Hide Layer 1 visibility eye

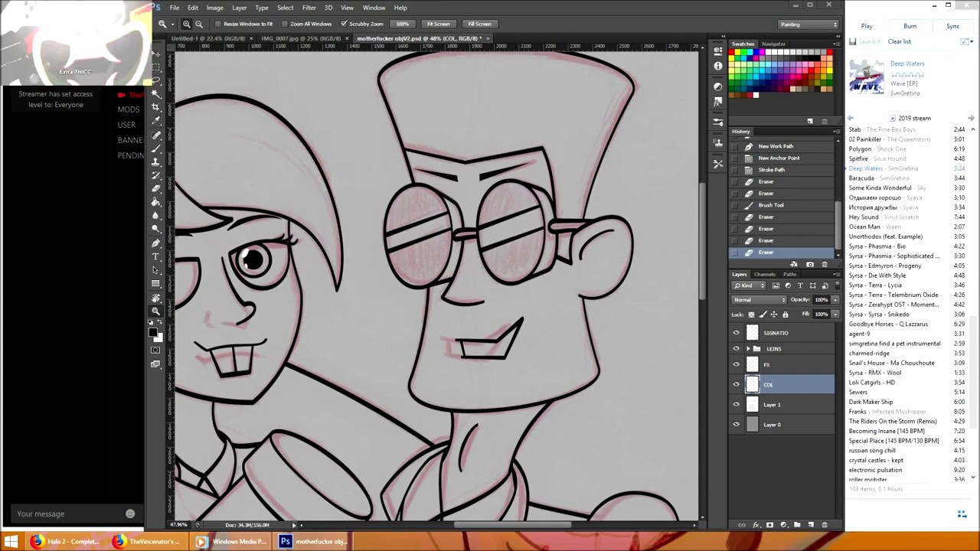coord(737,404)
